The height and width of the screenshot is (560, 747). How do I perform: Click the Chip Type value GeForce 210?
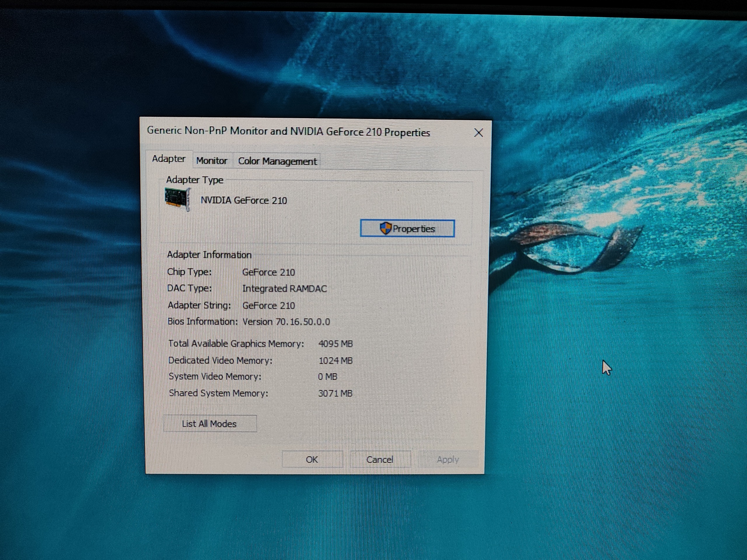[268, 272]
